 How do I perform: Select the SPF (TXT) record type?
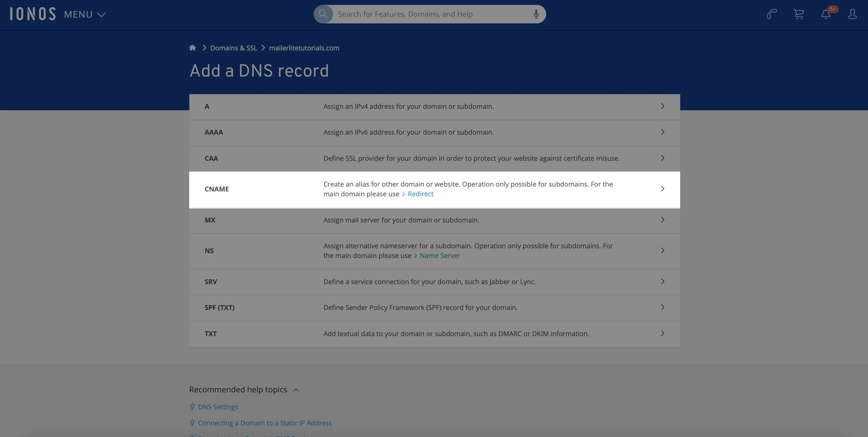(x=219, y=308)
